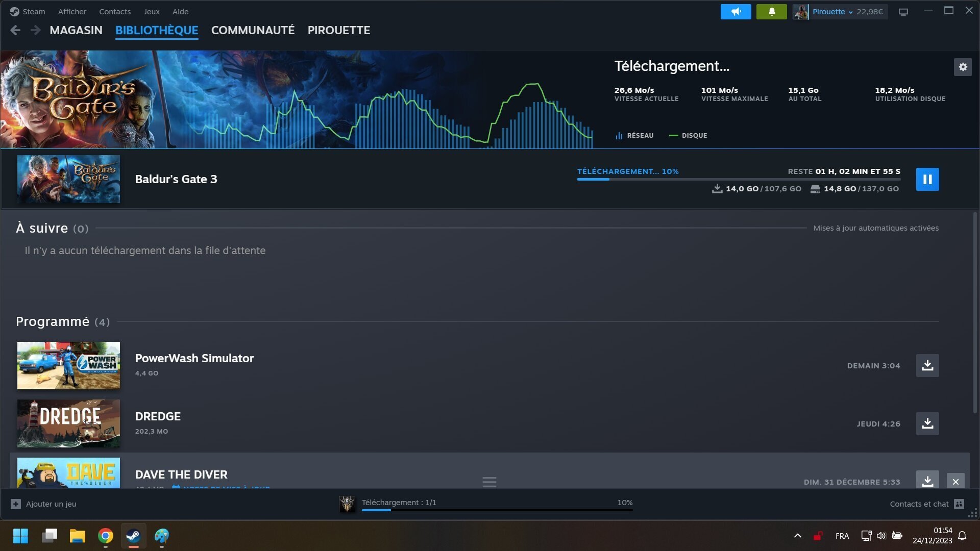Click '18,2 Mo/s' disk usage value

coord(894,90)
